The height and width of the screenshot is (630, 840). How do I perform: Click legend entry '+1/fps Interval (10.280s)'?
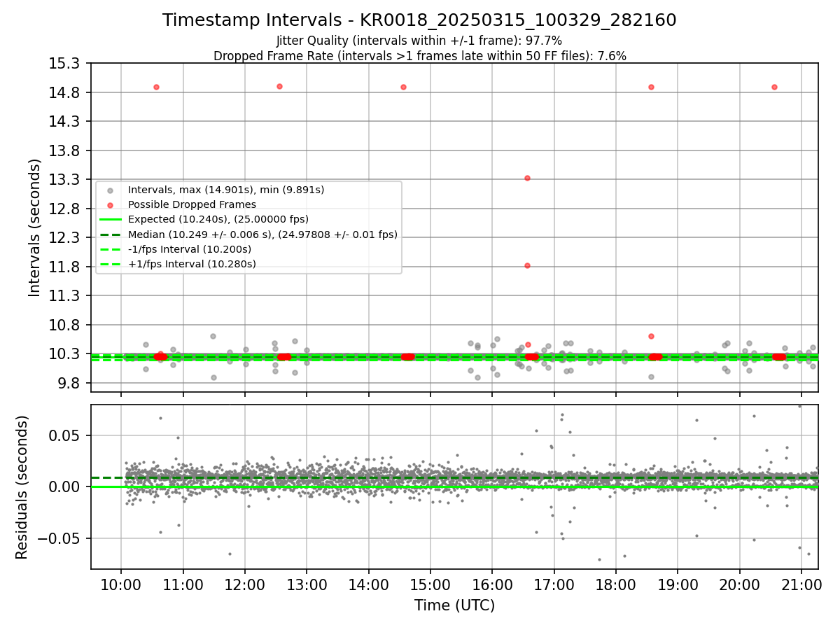(191, 264)
